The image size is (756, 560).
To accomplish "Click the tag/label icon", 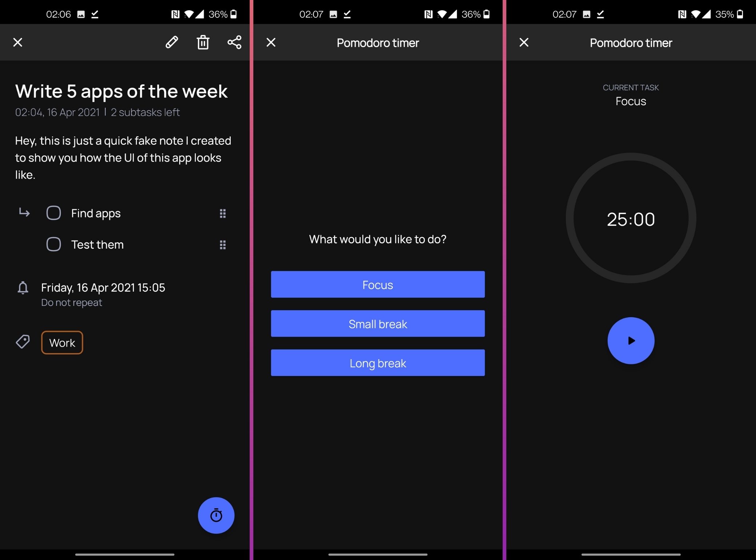I will click(23, 342).
